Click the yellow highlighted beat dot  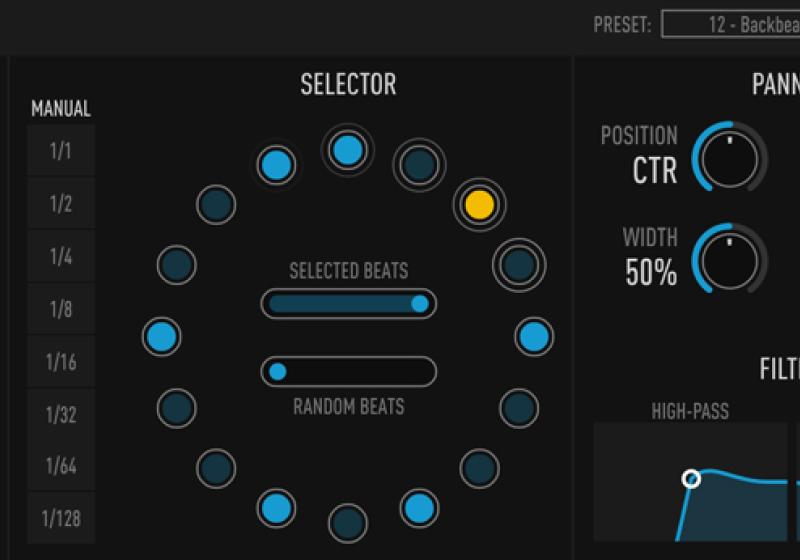(479, 204)
